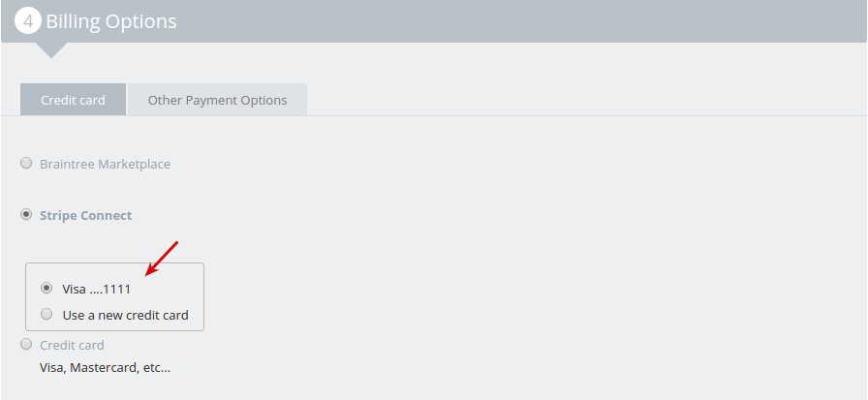Screen dimensions: 868x400
Task: Select the bottom Credit card radio button
Action: click(26, 345)
